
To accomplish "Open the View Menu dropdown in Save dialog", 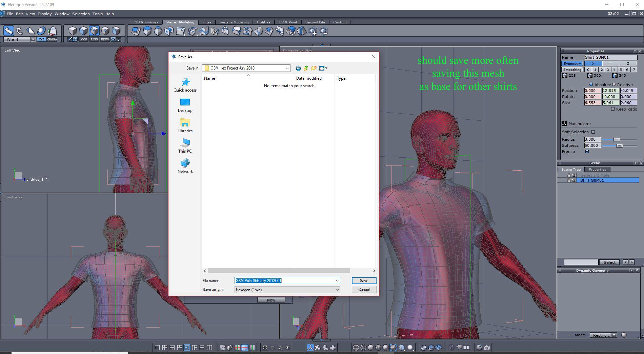I will coord(323,68).
